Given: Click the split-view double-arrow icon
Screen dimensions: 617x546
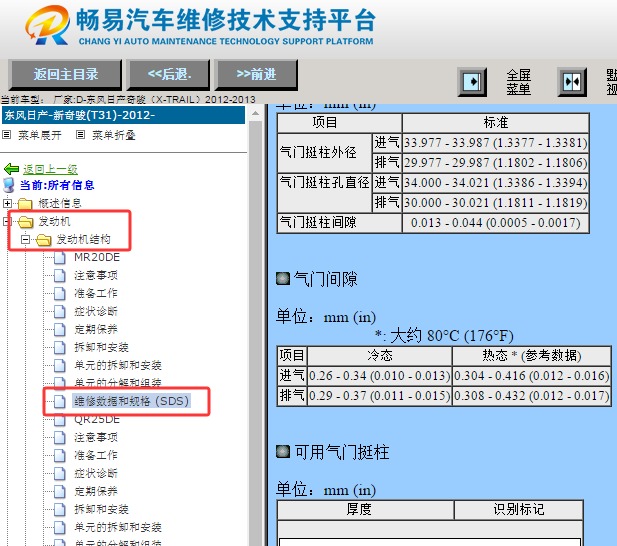Looking at the screenshot, I should point(572,82).
